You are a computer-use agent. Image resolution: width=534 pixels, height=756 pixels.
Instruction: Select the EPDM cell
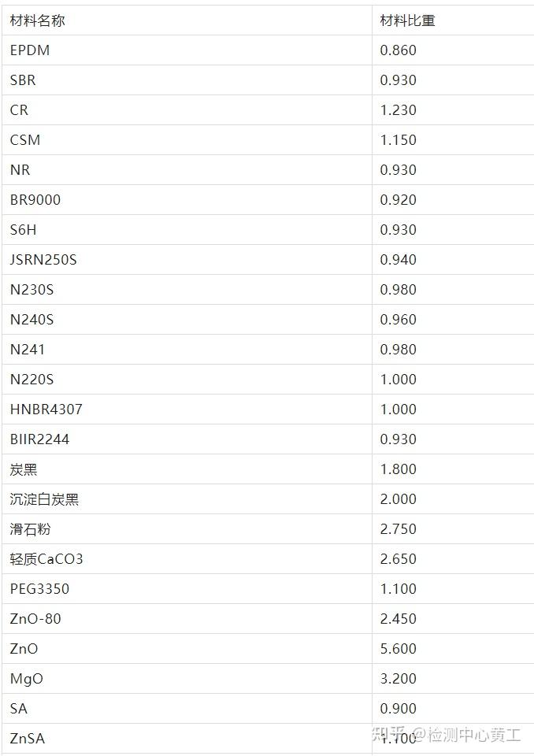point(30,50)
